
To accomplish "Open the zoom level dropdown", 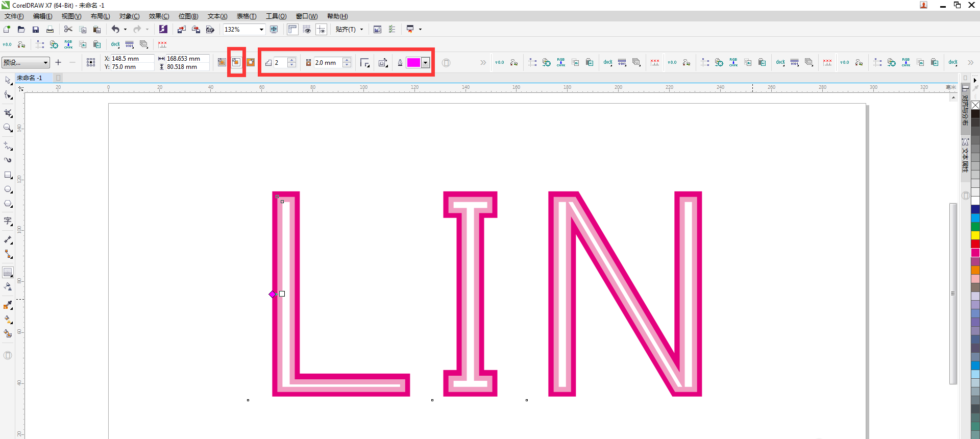I will [261, 30].
